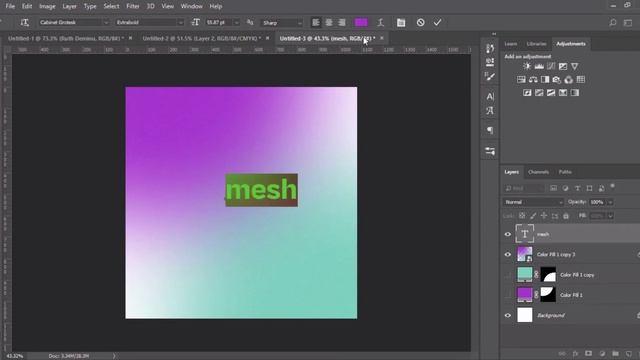Image resolution: width=640 pixels, height=360 pixels.
Task: Add a Brightness/Contrast adjustment
Action: (x=527, y=66)
